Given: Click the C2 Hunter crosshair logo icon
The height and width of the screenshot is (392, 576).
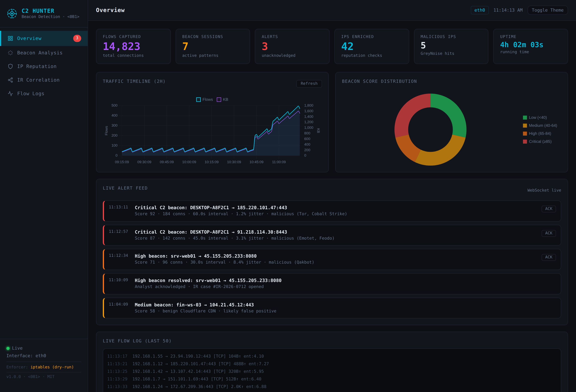Looking at the screenshot, I should coord(12,13).
